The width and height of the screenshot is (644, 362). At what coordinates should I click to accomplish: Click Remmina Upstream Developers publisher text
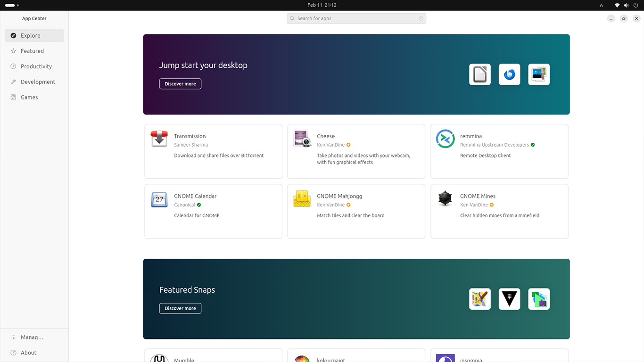[x=495, y=145]
